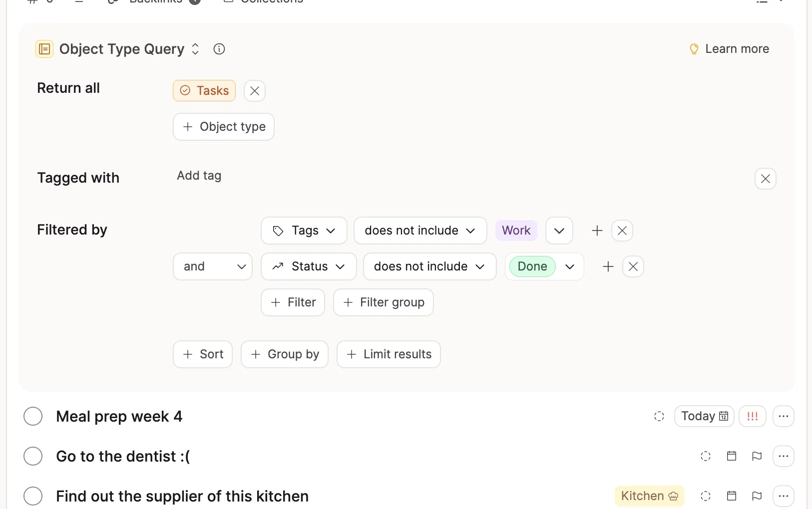Open 'Find out the supplier of this kitchen'
This screenshot has height=509, width=812.
click(x=182, y=496)
